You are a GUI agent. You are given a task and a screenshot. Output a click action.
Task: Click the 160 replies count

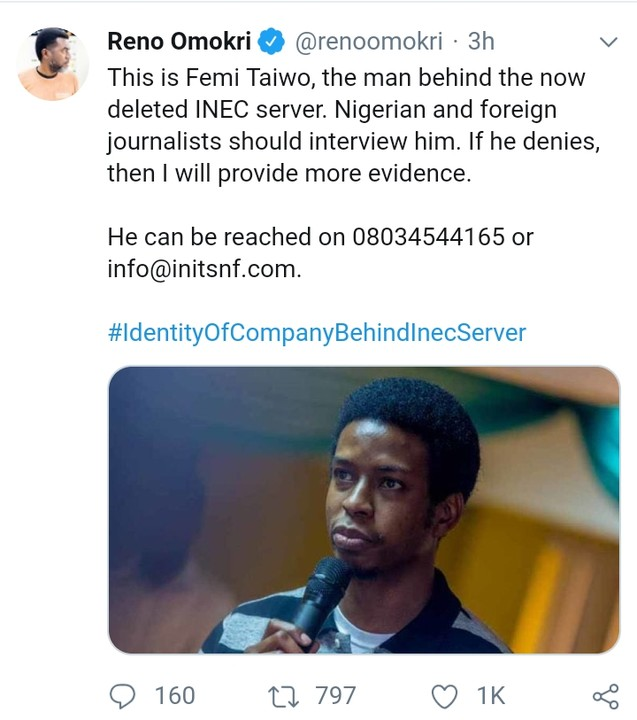click(x=176, y=695)
